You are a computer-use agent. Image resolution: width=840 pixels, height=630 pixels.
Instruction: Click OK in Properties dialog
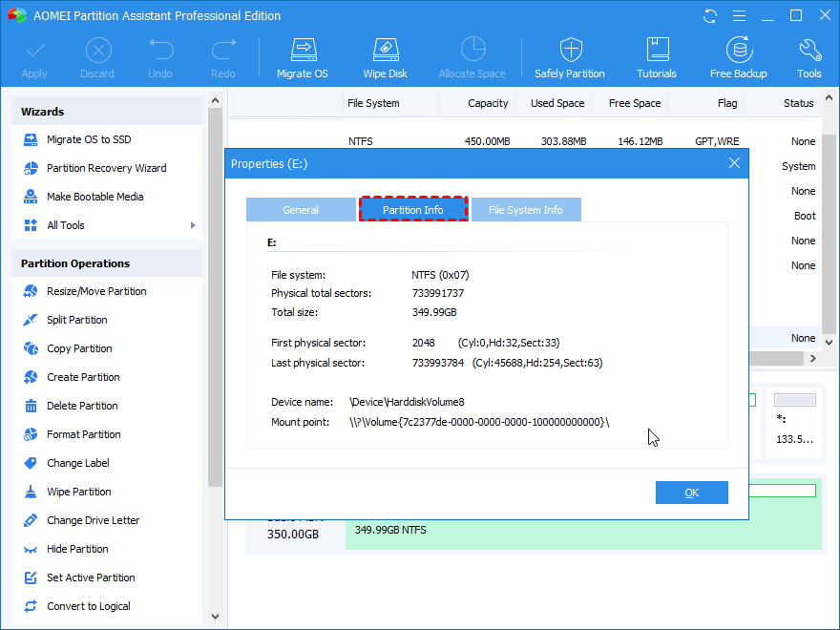point(692,493)
